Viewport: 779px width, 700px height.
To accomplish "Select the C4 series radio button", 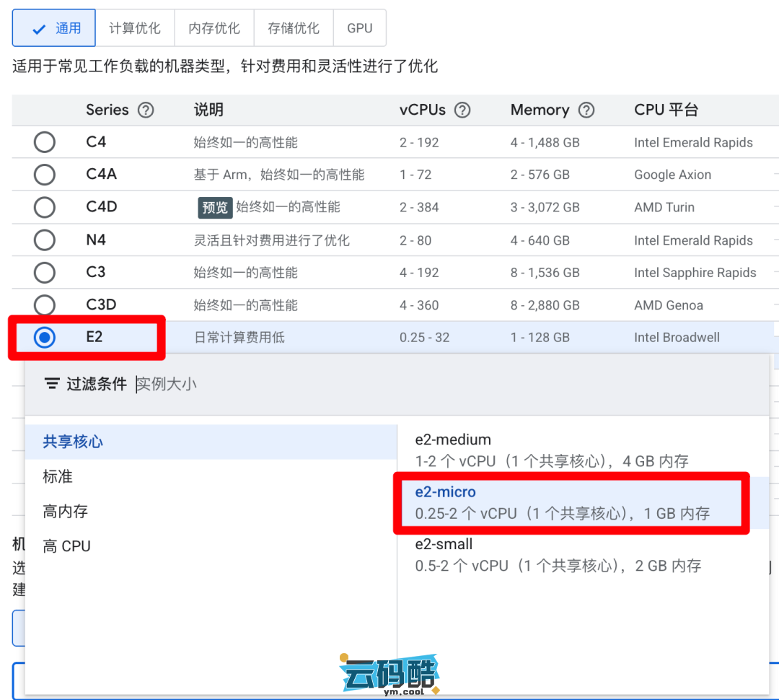I will (x=45, y=142).
